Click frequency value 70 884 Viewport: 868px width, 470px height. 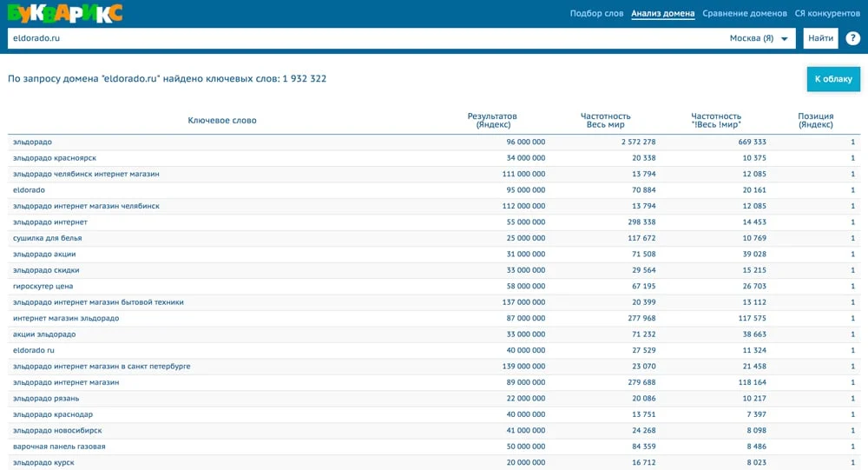(644, 190)
